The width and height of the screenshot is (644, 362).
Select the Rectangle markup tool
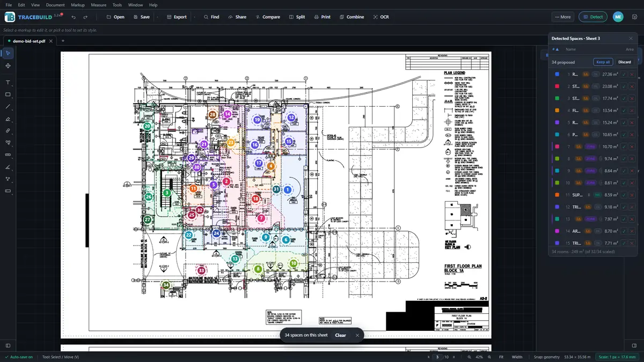coord(8,94)
